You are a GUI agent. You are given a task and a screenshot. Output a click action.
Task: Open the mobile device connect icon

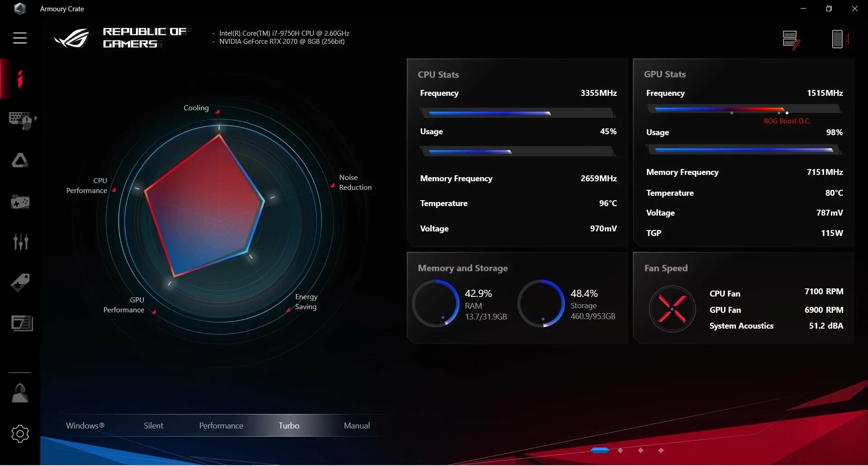(x=840, y=39)
